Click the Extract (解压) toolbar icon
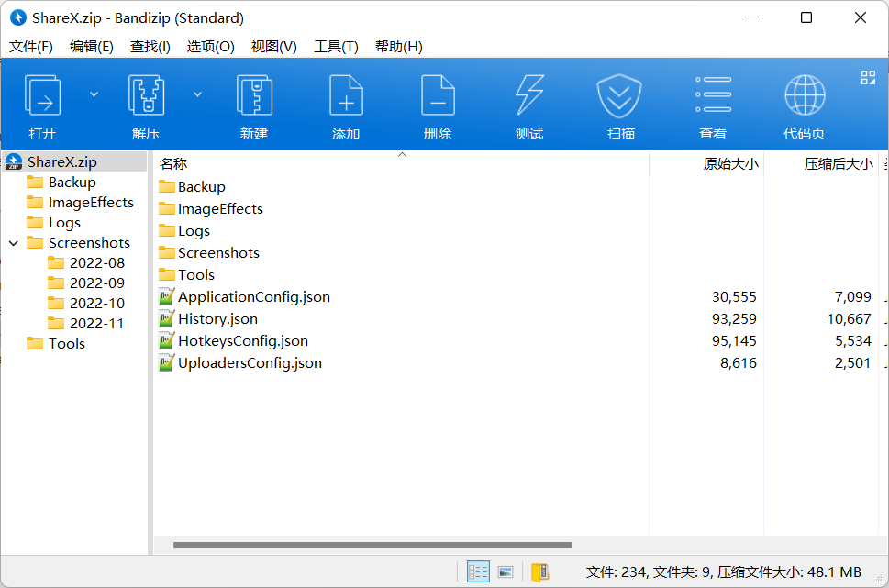Viewport: 889px width, 588px height. [146, 95]
